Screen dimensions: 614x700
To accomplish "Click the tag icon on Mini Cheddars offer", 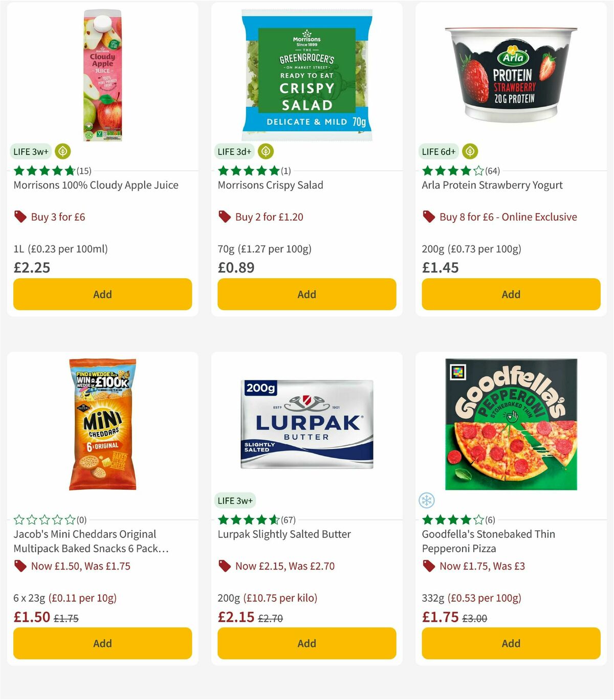I will pyautogui.click(x=19, y=566).
